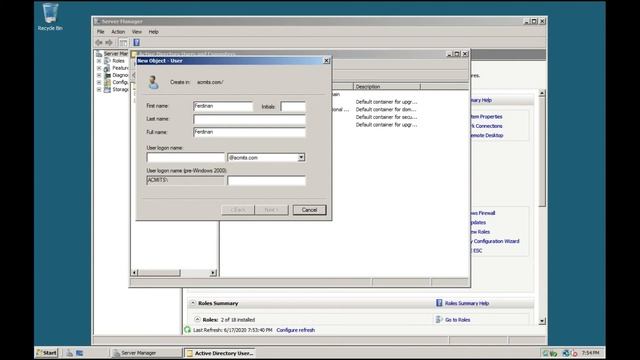
Task: Click the Server Manager vertical scrollbar thumb
Action: click(x=542, y=152)
